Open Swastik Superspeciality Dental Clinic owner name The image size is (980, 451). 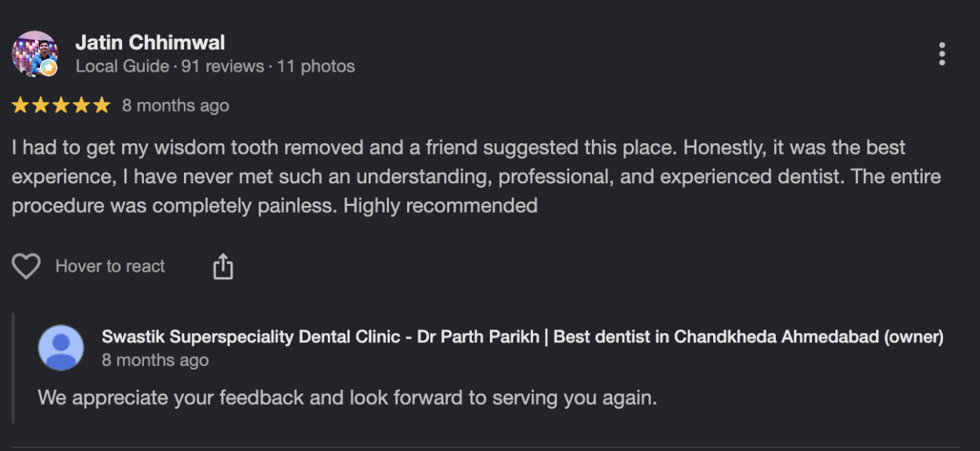pos(522,337)
